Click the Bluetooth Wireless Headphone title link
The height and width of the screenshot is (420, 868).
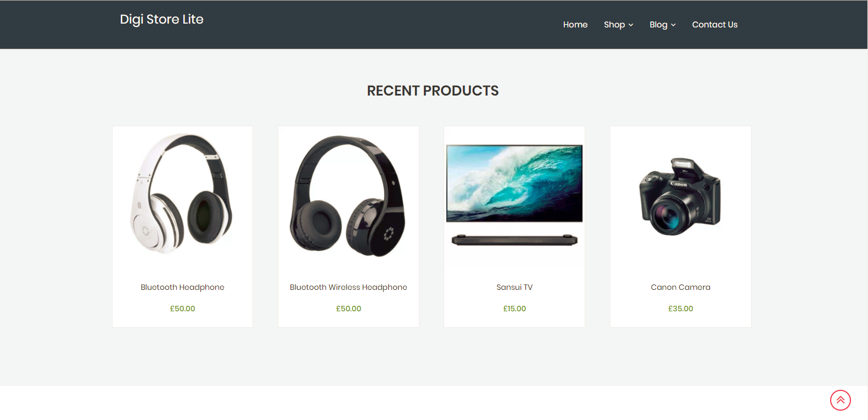349,287
